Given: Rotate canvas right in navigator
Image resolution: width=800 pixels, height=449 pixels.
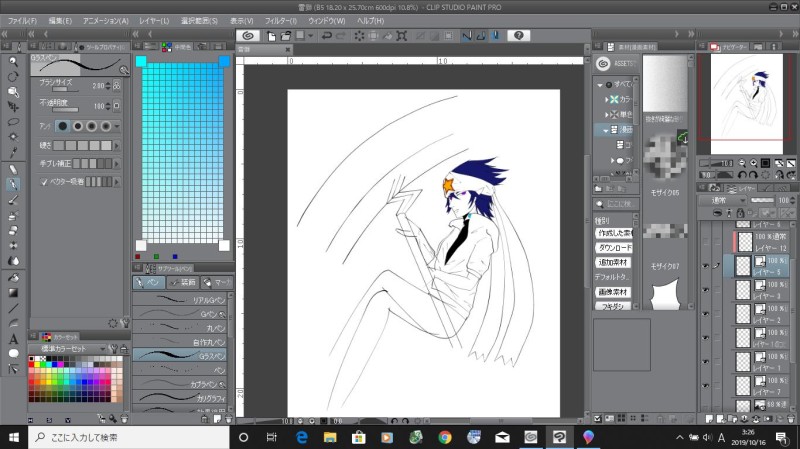Looking at the screenshot, I should 754,174.
